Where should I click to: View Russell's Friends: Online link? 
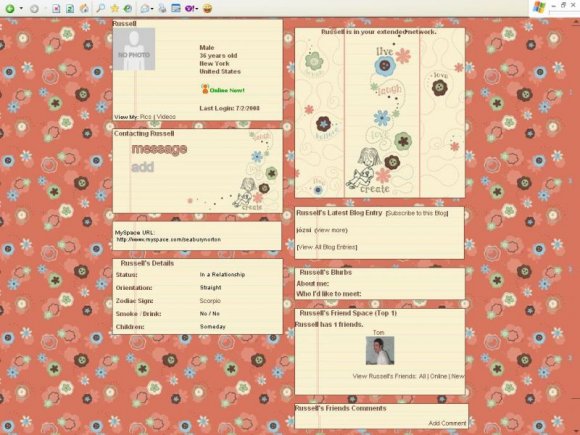click(438, 376)
